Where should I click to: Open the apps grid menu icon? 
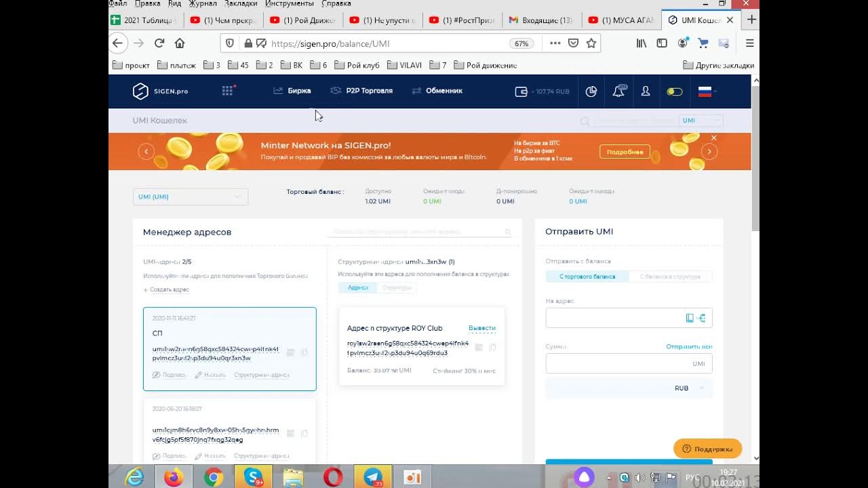pyautogui.click(x=228, y=91)
